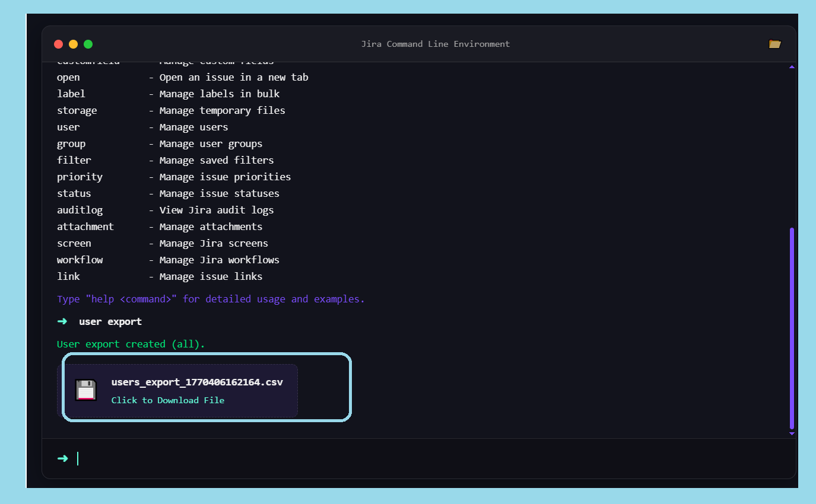Click the arrow prompt beside the input cursor
This screenshot has width=816, height=504.
(x=62, y=458)
